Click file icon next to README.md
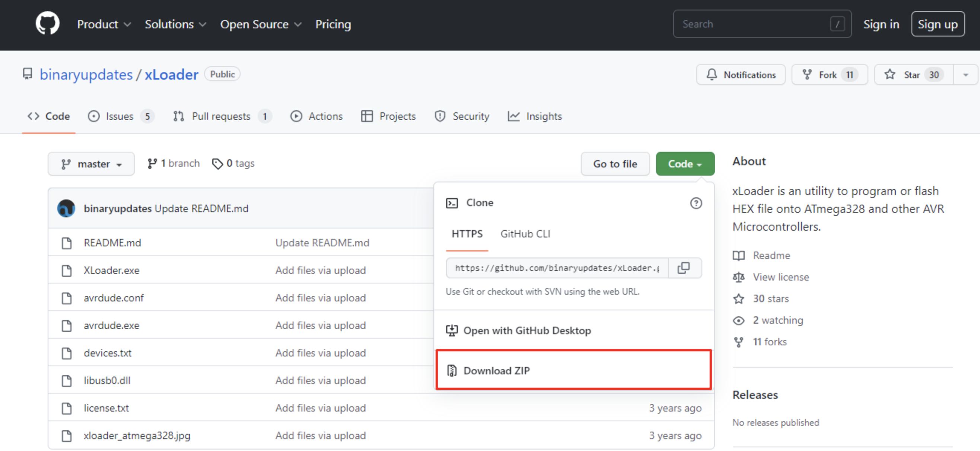 point(67,243)
